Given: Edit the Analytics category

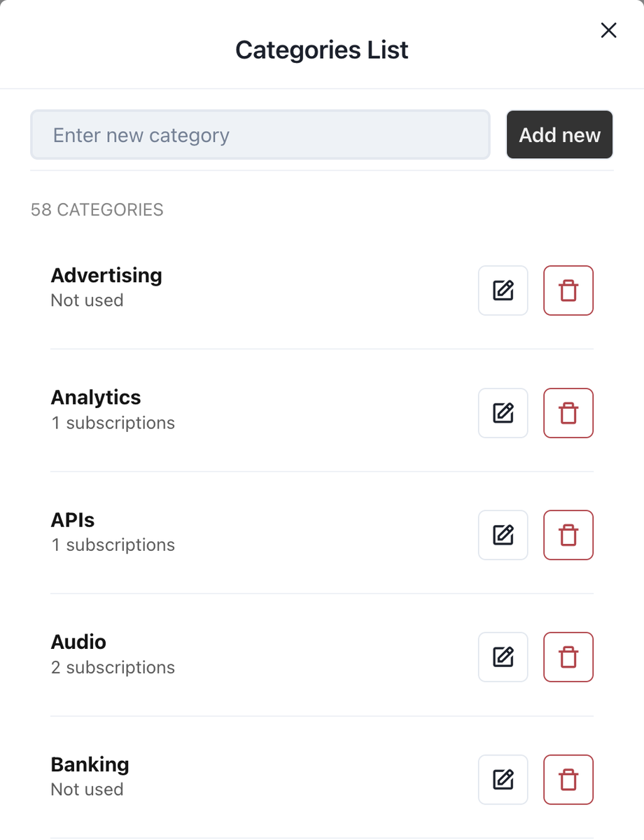Looking at the screenshot, I should click(503, 413).
